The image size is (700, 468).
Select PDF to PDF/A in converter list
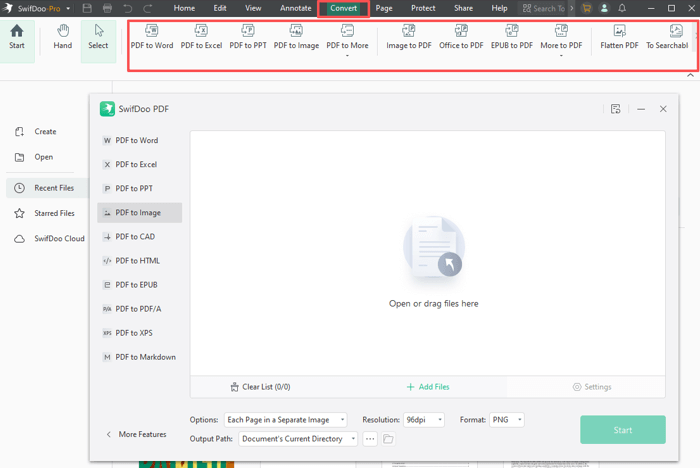(x=140, y=309)
